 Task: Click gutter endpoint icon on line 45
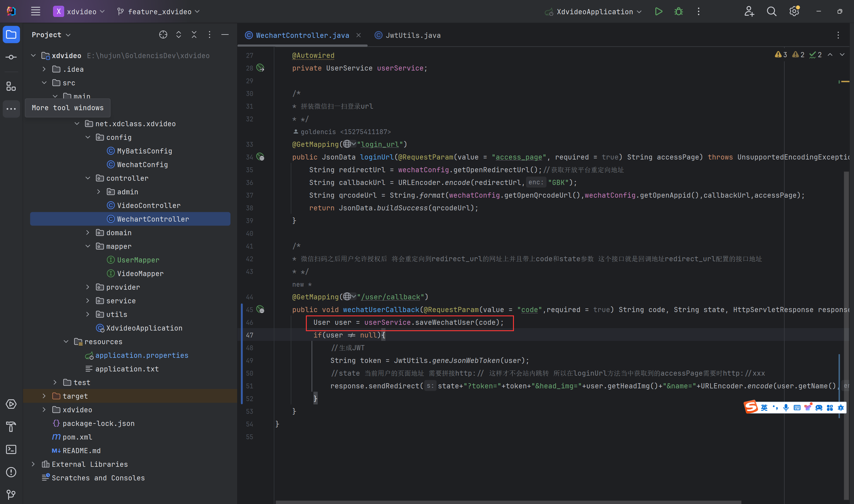click(260, 309)
